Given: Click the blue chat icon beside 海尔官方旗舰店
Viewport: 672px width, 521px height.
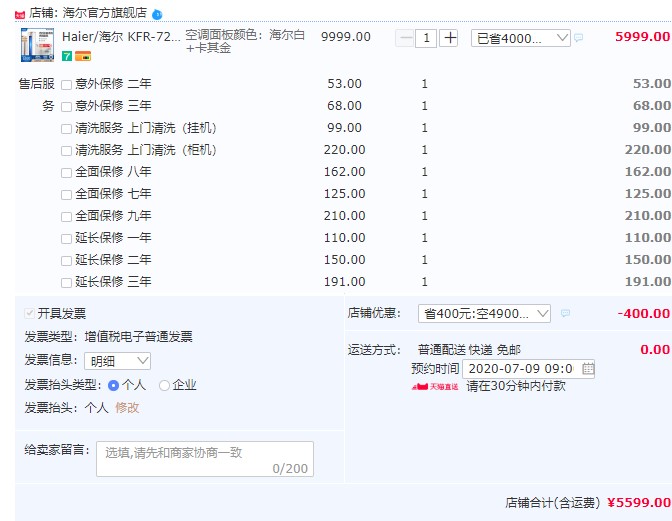Looking at the screenshot, I should [x=157, y=15].
